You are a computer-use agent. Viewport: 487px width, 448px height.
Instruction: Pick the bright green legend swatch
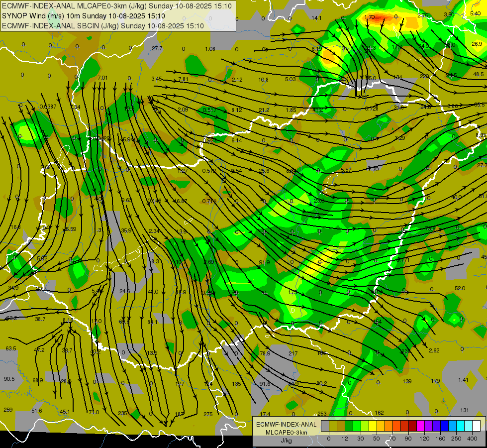point(357,426)
